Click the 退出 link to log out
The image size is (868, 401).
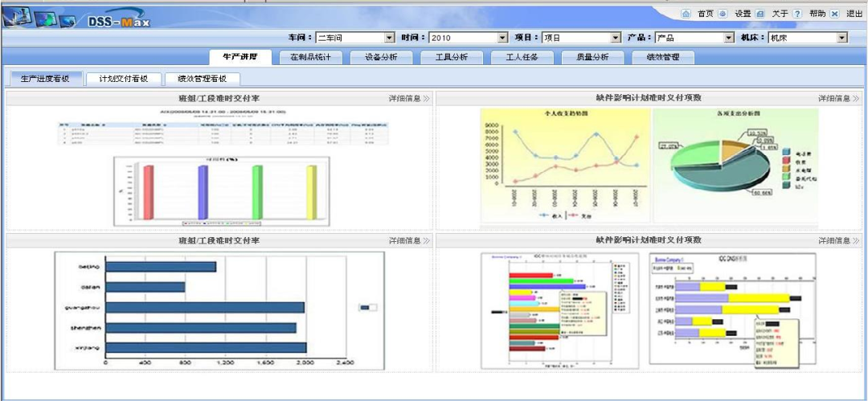click(854, 14)
